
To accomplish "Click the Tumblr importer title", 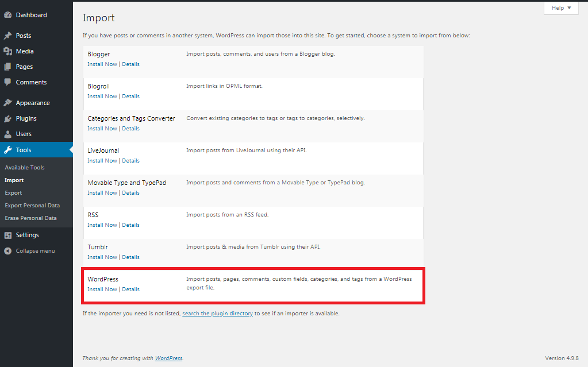I will 98,247.
